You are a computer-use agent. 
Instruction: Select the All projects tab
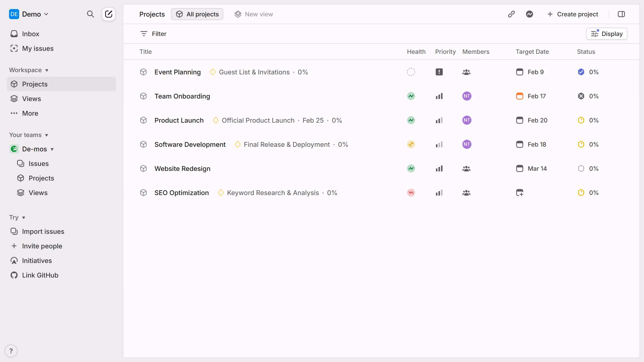tap(197, 14)
